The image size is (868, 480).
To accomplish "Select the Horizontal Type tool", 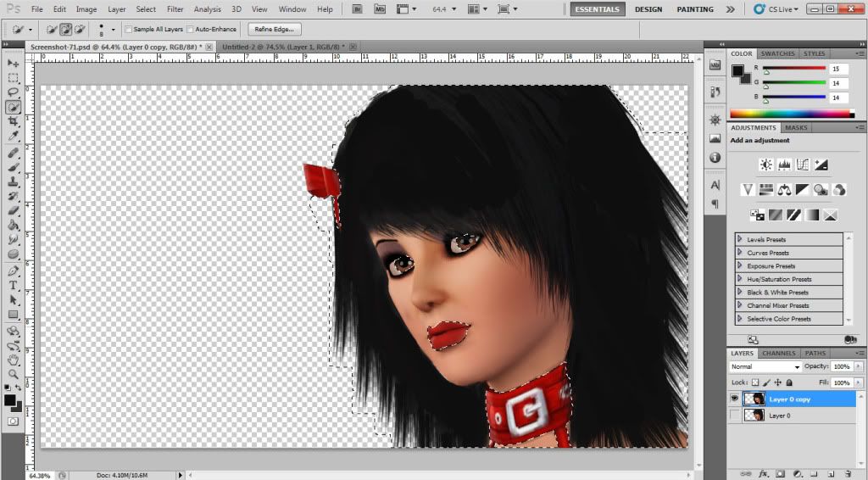I will (13, 285).
